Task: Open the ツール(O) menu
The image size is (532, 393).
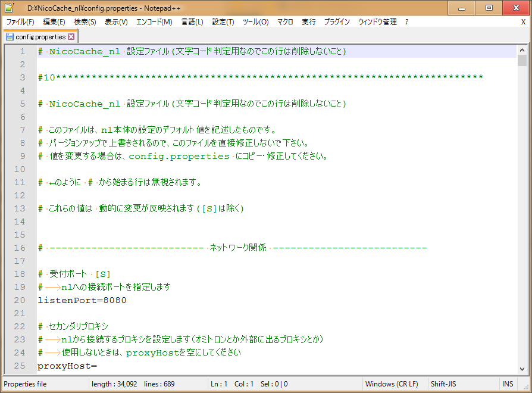Action: [255, 22]
